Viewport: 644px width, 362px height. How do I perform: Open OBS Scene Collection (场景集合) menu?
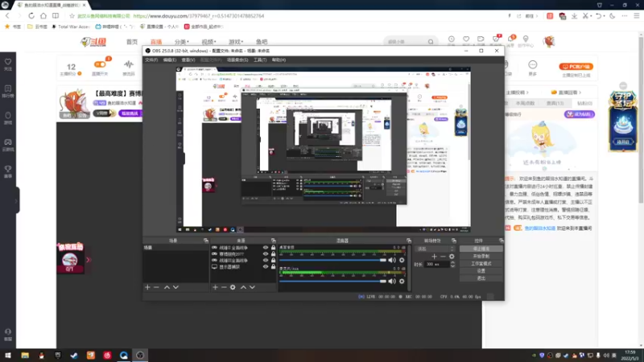[237, 60]
